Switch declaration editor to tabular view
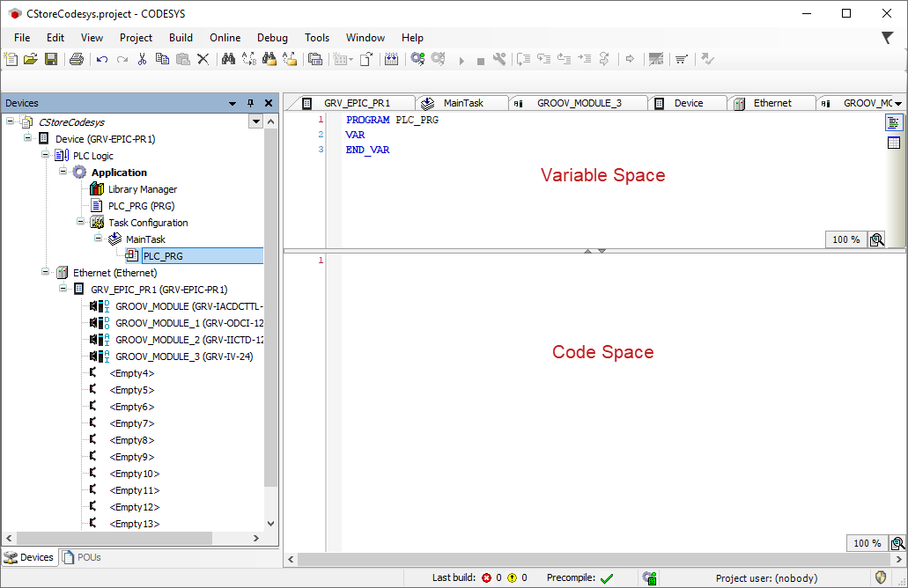Screen dimensions: 908x588 pos(894,143)
